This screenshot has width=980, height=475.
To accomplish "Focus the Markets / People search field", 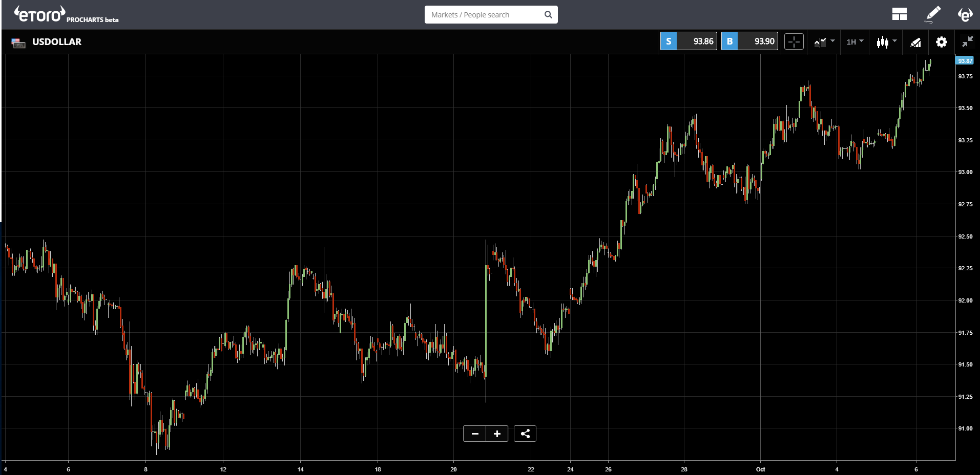I will pyautogui.click(x=491, y=15).
